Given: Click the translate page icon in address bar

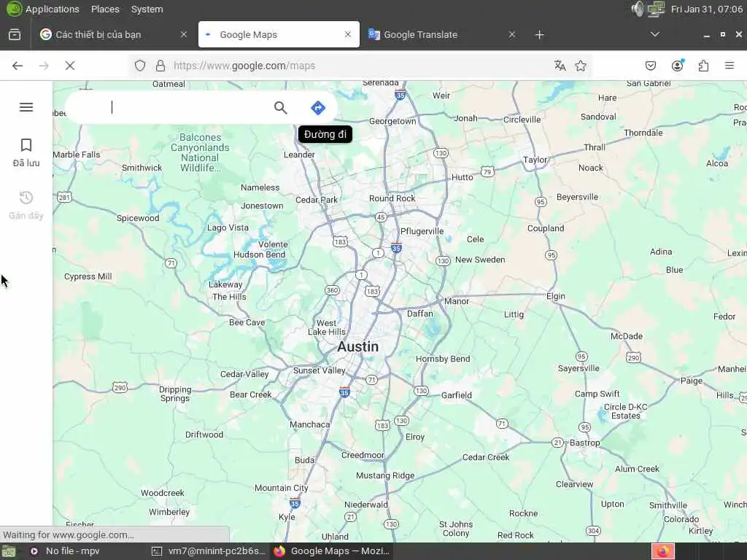Looking at the screenshot, I should coord(560,66).
